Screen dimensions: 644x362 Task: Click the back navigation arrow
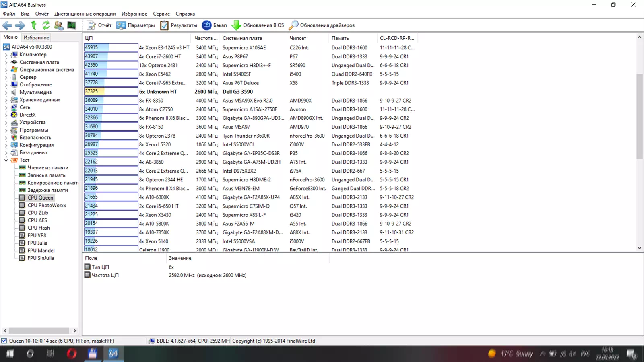point(7,25)
